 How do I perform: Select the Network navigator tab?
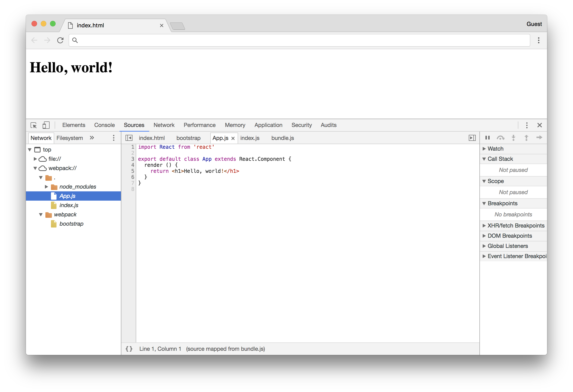pyautogui.click(x=41, y=138)
